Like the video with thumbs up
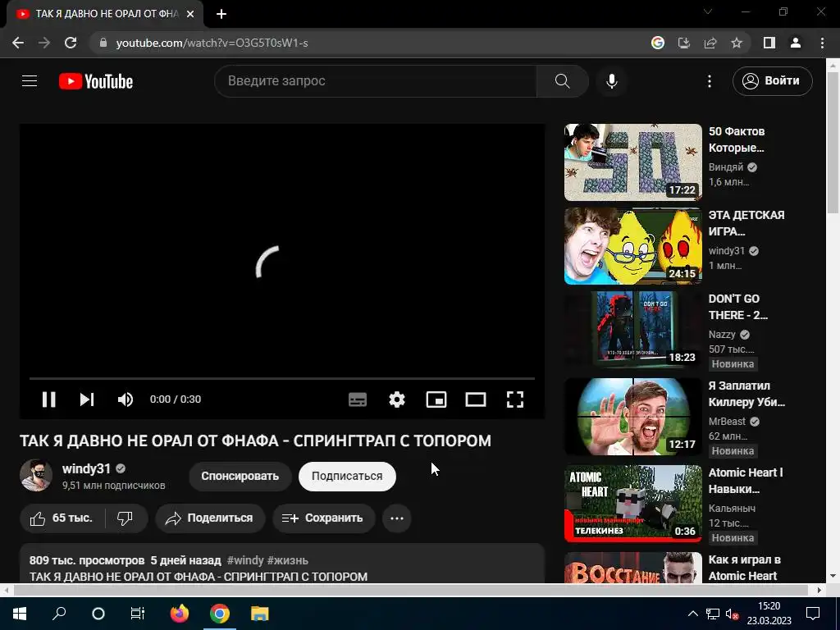This screenshot has height=630, width=840. 62,518
